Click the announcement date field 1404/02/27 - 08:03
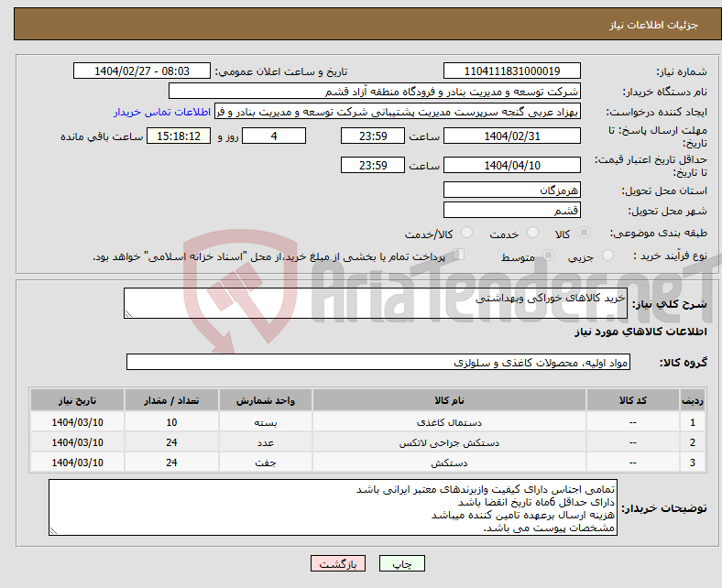The width and height of the screenshot is (722, 588). point(142,71)
